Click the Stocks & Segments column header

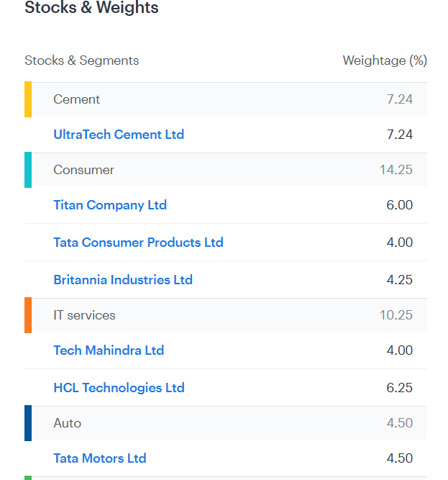pyautogui.click(x=82, y=60)
